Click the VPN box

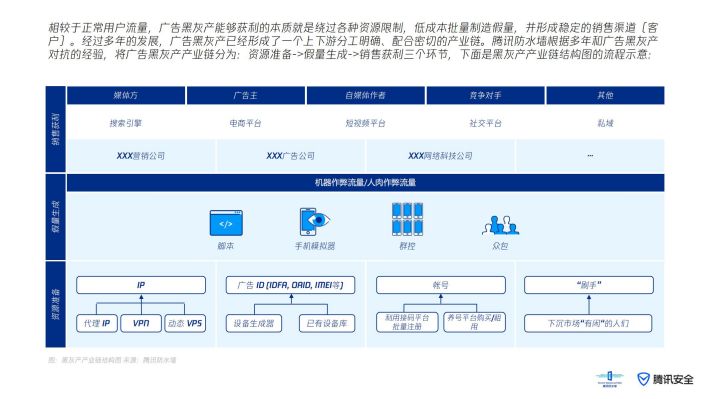[141, 323]
